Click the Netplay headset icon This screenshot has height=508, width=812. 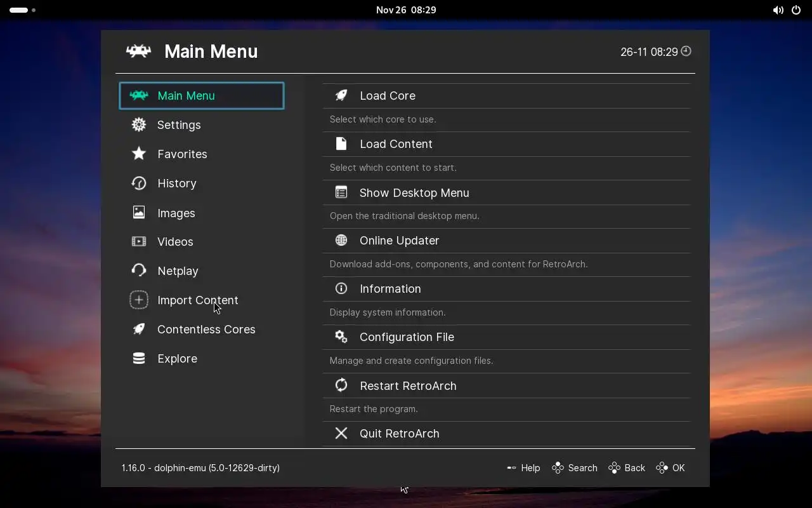click(139, 271)
